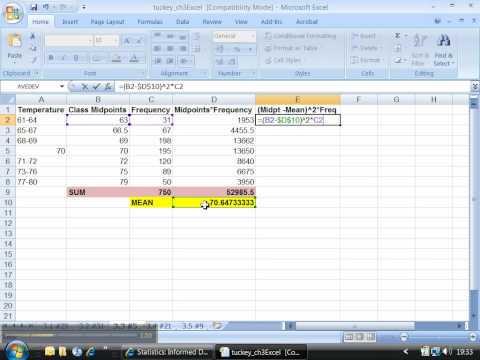Open the font name dropdown

point(90,41)
